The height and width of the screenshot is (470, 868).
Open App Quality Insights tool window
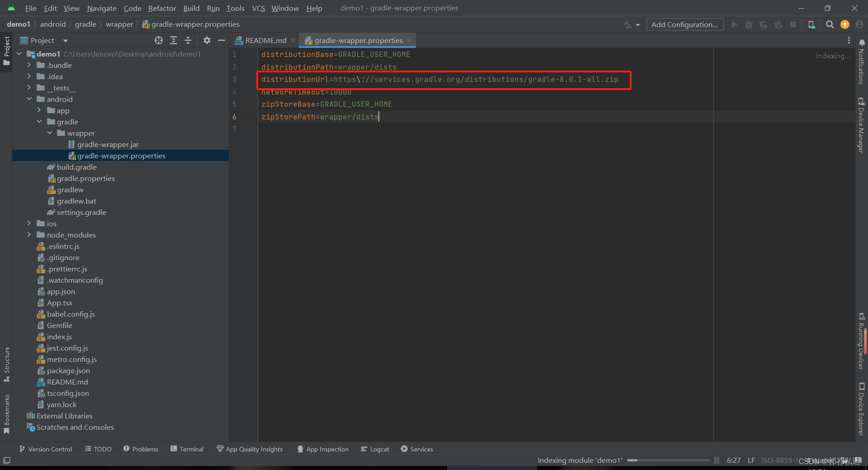250,449
